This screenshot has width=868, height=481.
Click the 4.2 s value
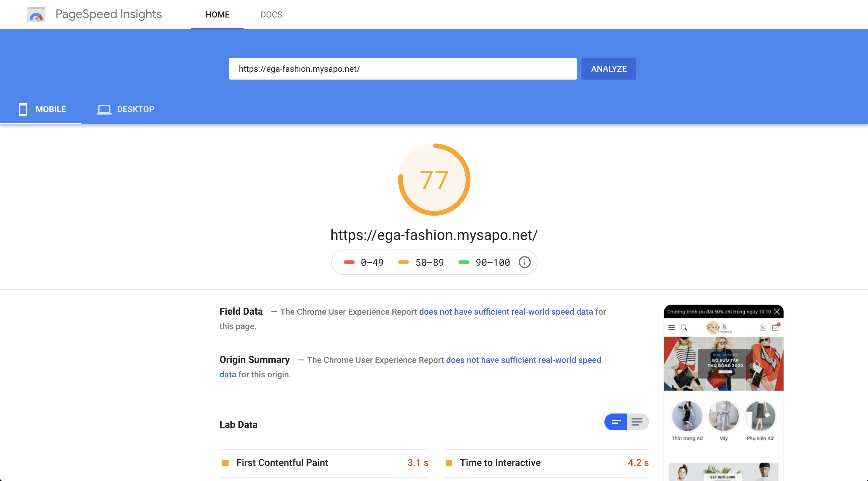tap(638, 463)
